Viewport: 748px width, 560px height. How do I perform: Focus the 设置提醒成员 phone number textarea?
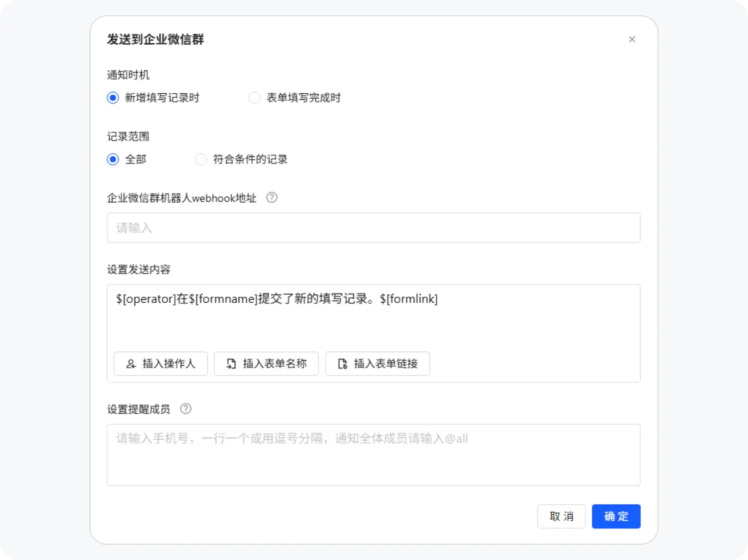373,455
